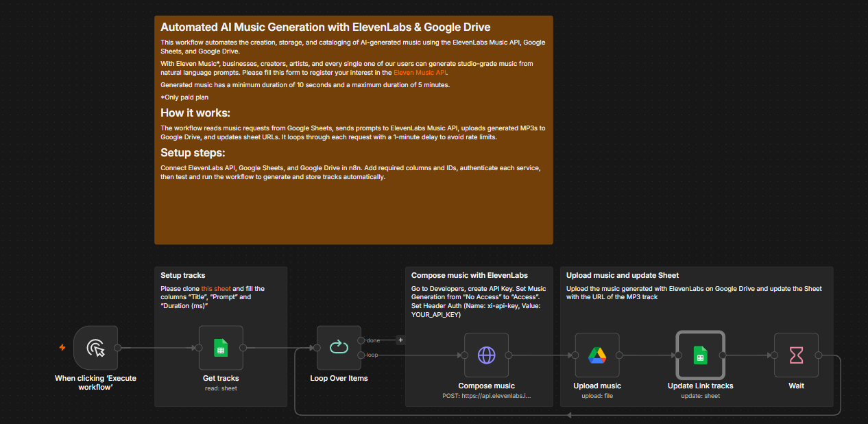
Task: Select the orange Automated AI Music Generation note
Action: pos(354,130)
